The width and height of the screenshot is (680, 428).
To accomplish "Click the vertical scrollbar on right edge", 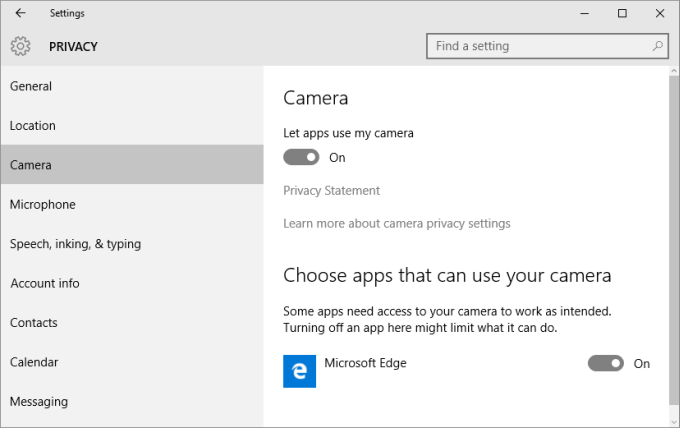I will 674,240.
